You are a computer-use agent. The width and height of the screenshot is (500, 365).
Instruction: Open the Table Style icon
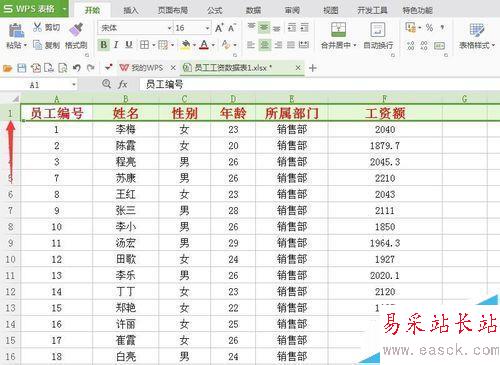(476, 30)
